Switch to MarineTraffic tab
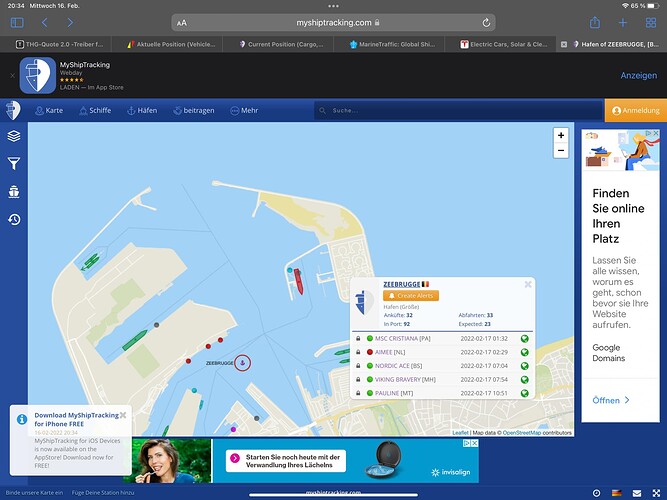This screenshot has width=667, height=500. click(x=392, y=44)
